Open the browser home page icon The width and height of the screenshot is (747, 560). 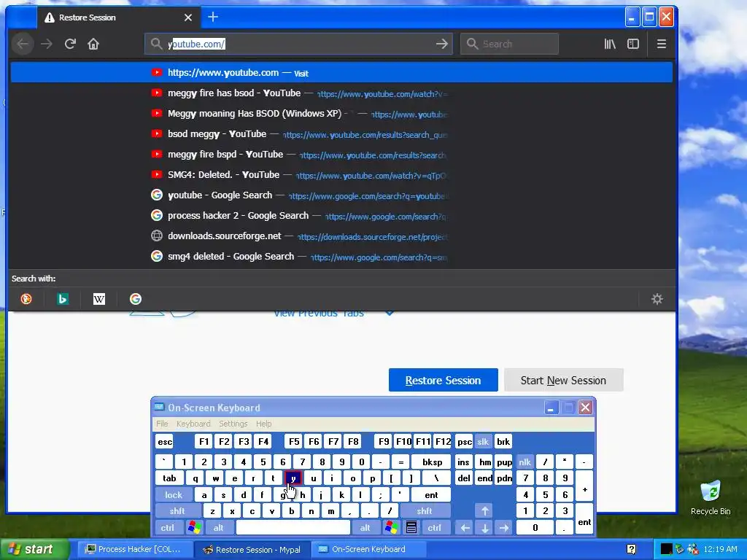[93, 44]
